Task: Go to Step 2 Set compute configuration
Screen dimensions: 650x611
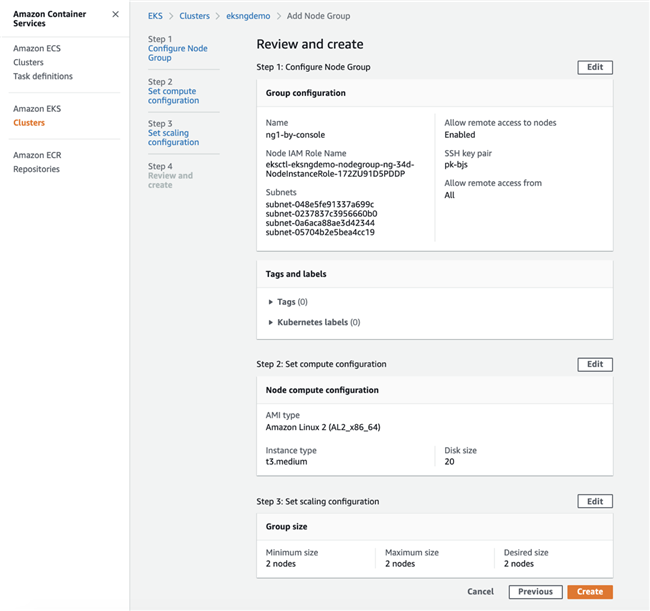Action: (173, 96)
